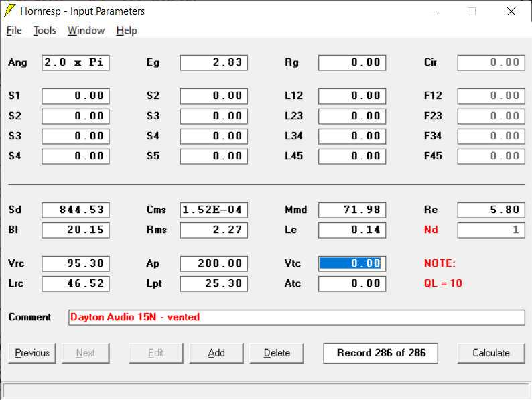The height and width of the screenshot is (400, 532).
Task: Click into the Rg input field
Action: point(352,62)
